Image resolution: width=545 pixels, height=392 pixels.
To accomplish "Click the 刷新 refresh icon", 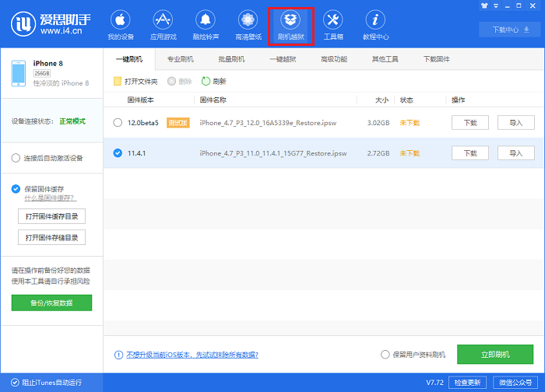I will tap(206, 81).
